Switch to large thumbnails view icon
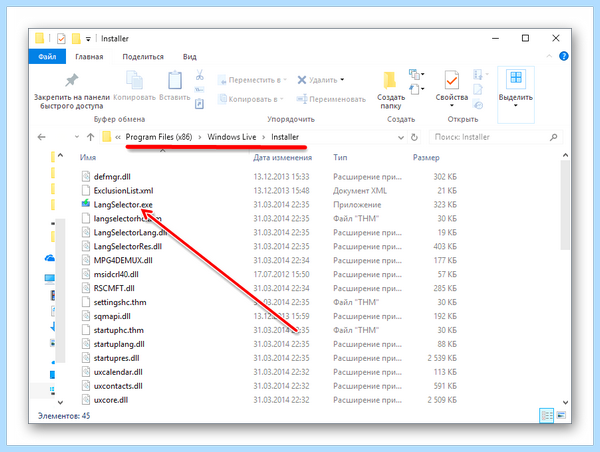This screenshot has height=452, width=600. coord(561,415)
